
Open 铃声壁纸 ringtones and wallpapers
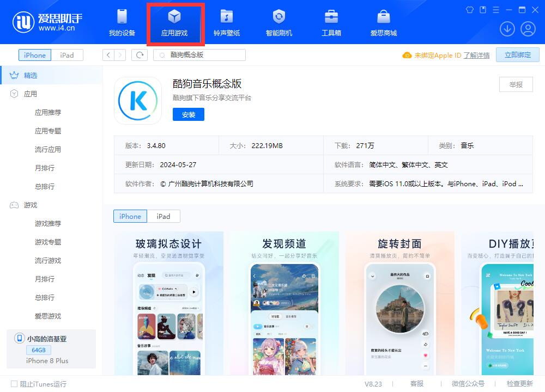click(227, 23)
